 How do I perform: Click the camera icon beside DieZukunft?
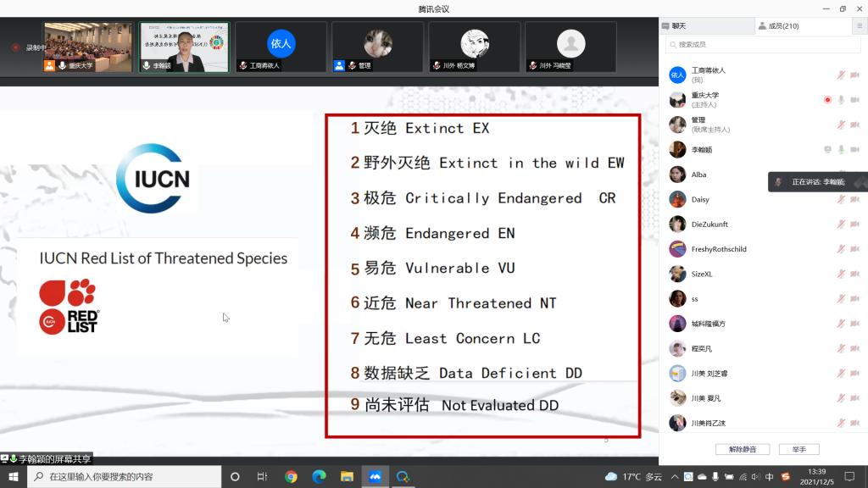854,225
